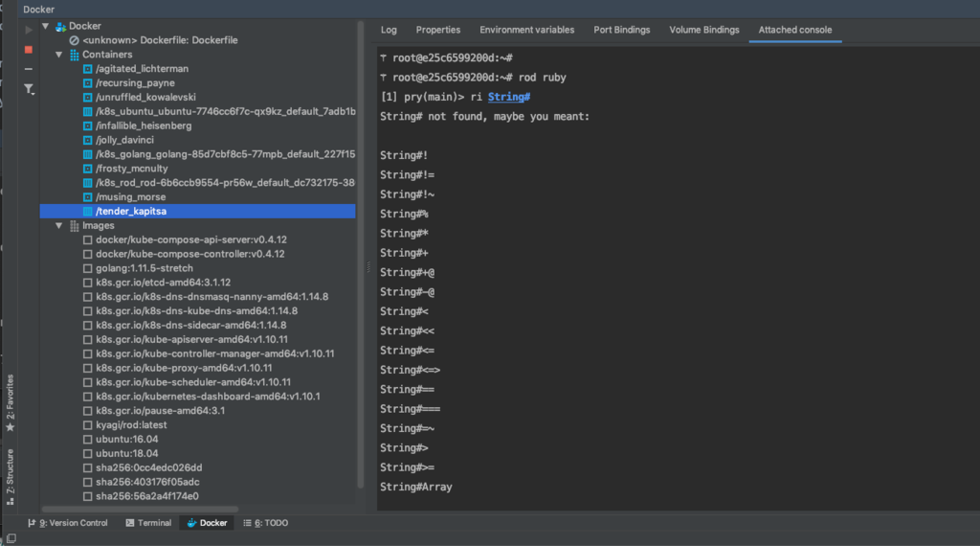Open the Terminal tool window
980x546 pixels.
[x=148, y=523]
